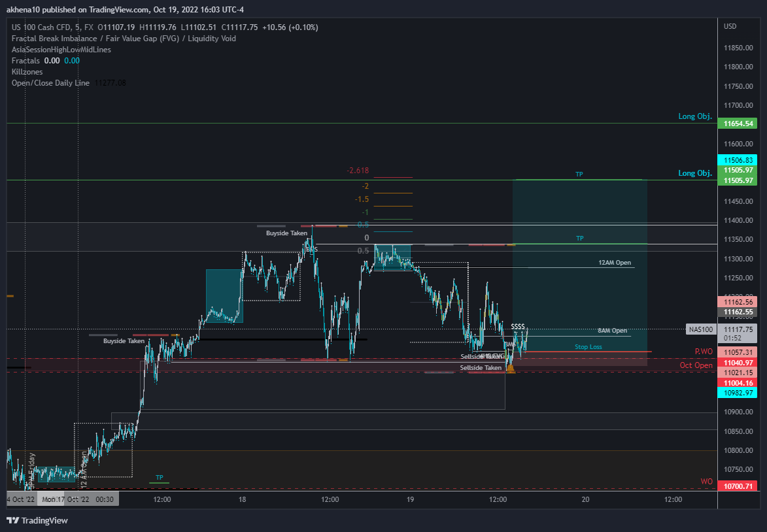Click the -1.5 Fibonacci level label
Image resolution: width=767 pixels, height=532 pixels.
coord(362,199)
